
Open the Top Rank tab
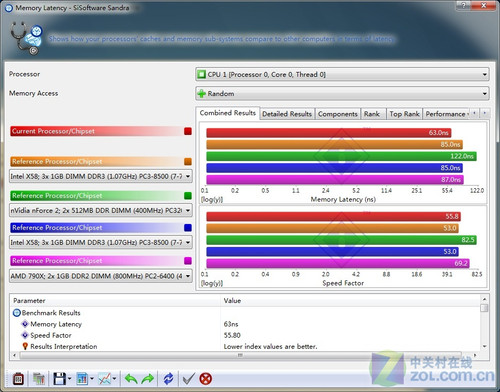(x=404, y=114)
